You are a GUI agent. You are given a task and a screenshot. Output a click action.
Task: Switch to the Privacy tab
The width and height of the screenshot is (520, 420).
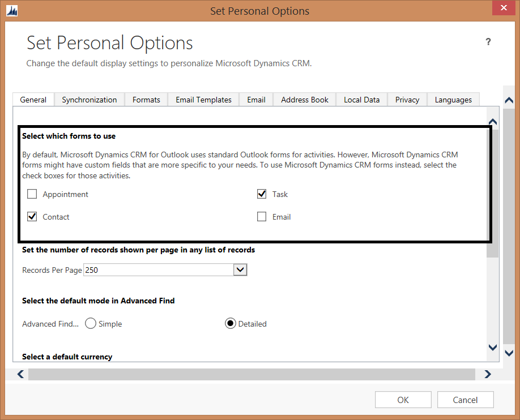pyautogui.click(x=407, y=99)
